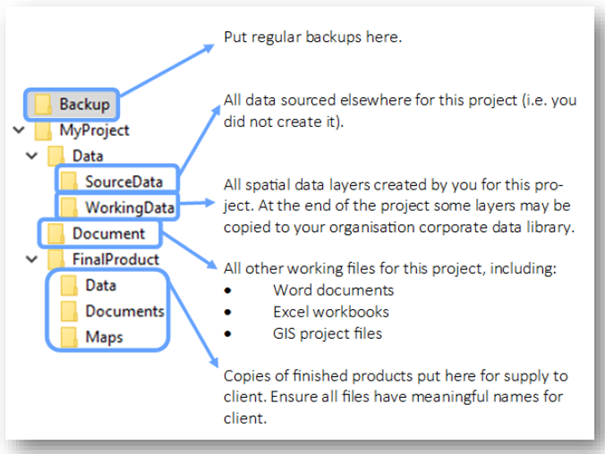Click the Documents subfolder icon under FinalProduct
The image size is (606, 454).
click(69, 311)
